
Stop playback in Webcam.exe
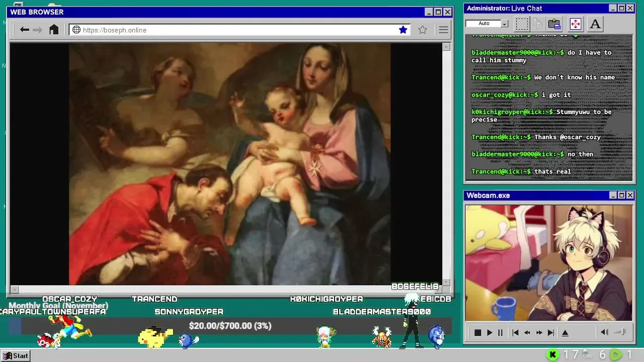pos(477,332)
